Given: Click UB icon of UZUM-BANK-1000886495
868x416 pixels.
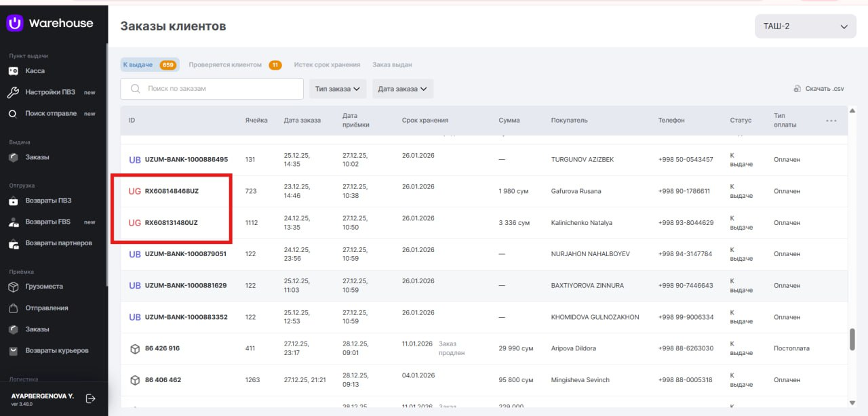Looking at the screenshot, I should tap(135, 160).
